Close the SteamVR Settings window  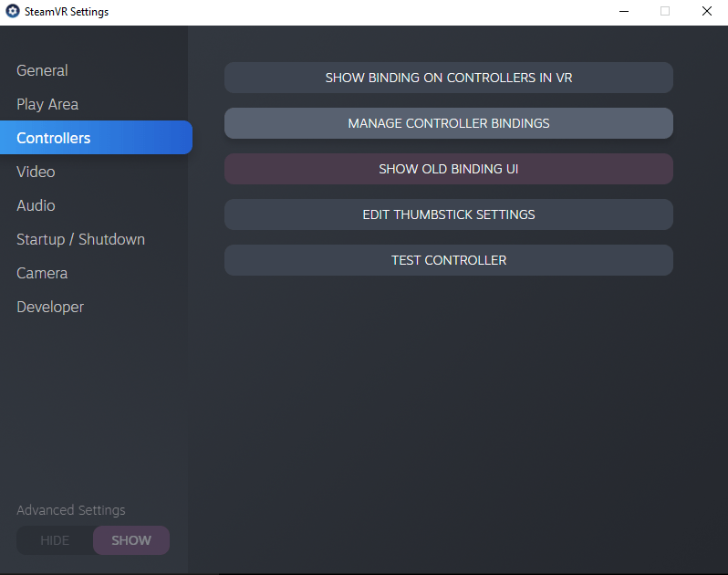pyautogui.click(x=707, y=12)
